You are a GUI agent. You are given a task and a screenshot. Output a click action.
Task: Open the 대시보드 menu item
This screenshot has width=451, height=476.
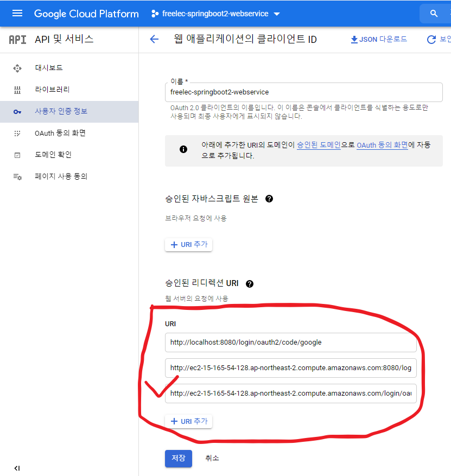(69, 68)
